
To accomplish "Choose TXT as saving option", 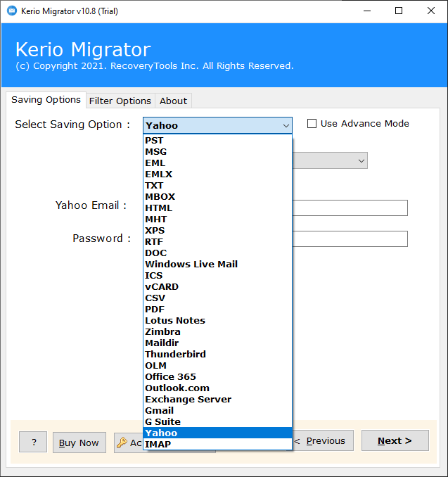I will click(x=217, y=186).
